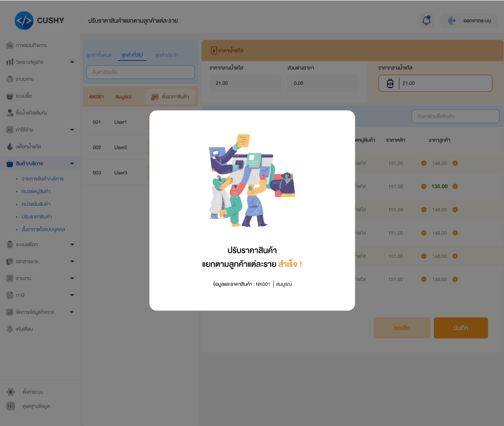This screenshot has height=426, width=504.
Task: Click the ยกเลิก cancel button
Action: (x=402, y=328)
